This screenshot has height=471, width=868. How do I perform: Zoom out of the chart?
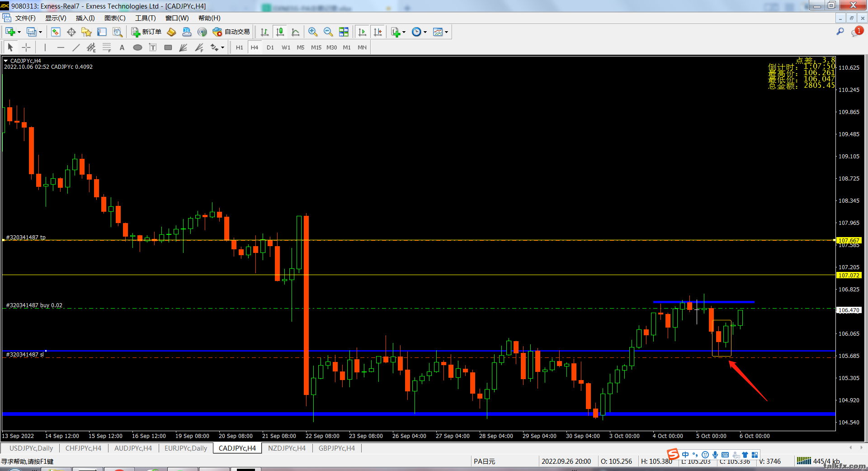coord(328,32)
